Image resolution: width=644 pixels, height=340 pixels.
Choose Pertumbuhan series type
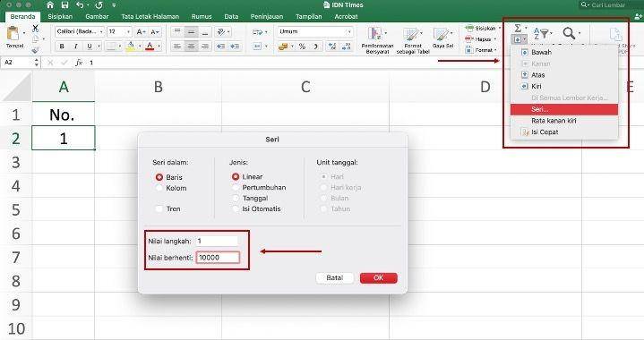click(x=236, y=187)
